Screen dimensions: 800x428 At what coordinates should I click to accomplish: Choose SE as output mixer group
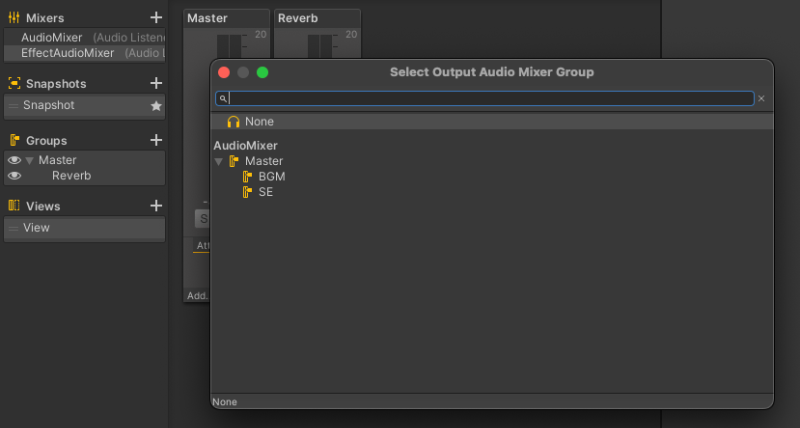(265, 192)
